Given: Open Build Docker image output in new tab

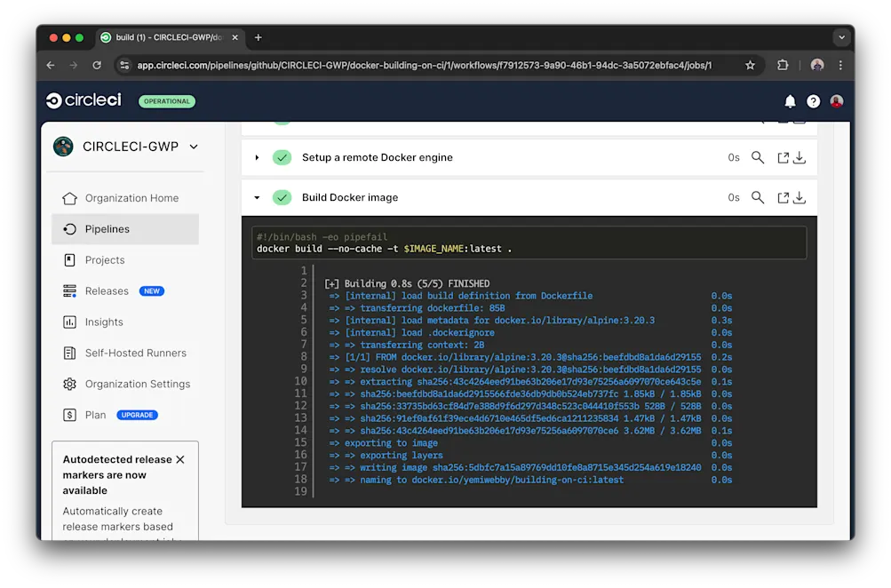Looking at the screenshot, I should pyautogui.click(x=783, y=197).
